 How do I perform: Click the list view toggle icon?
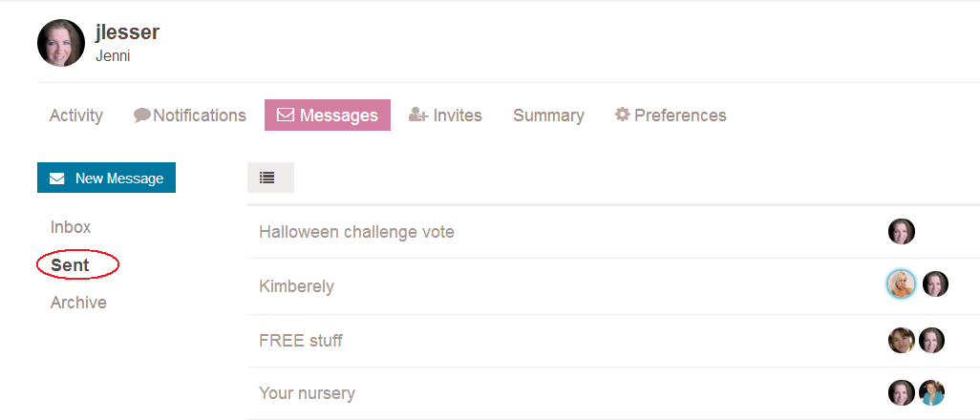[x=267, y=178]
